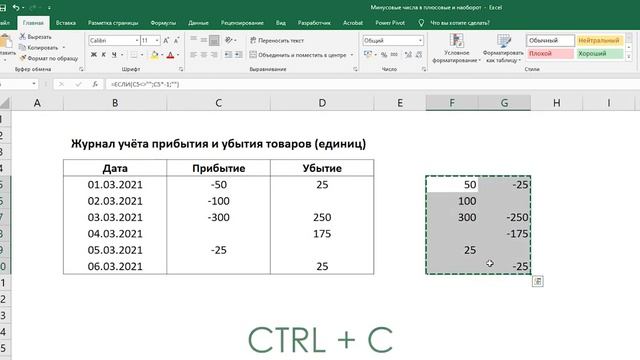Expand the cell styles gallery
Screen dimensions: 640x360
pos(629,58)
